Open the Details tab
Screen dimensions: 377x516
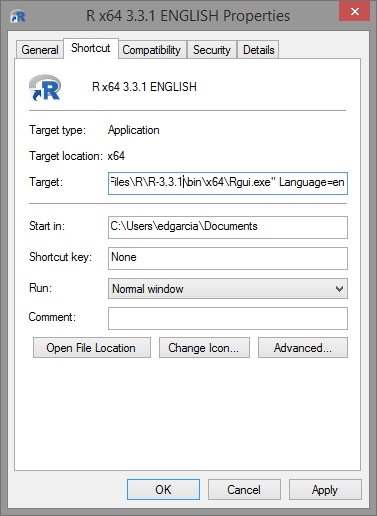258,50
